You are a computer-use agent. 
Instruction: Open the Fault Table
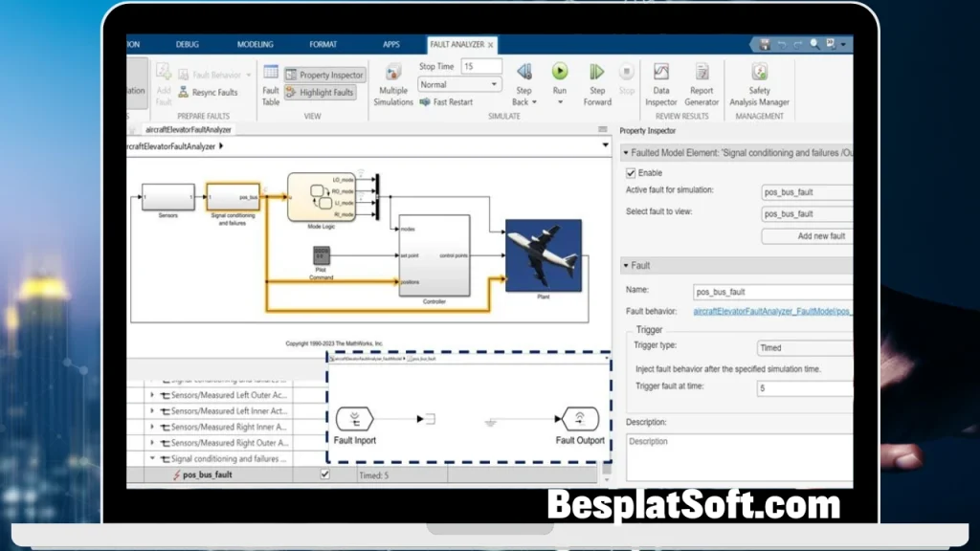pyautogui.click(x=272, y=84)
